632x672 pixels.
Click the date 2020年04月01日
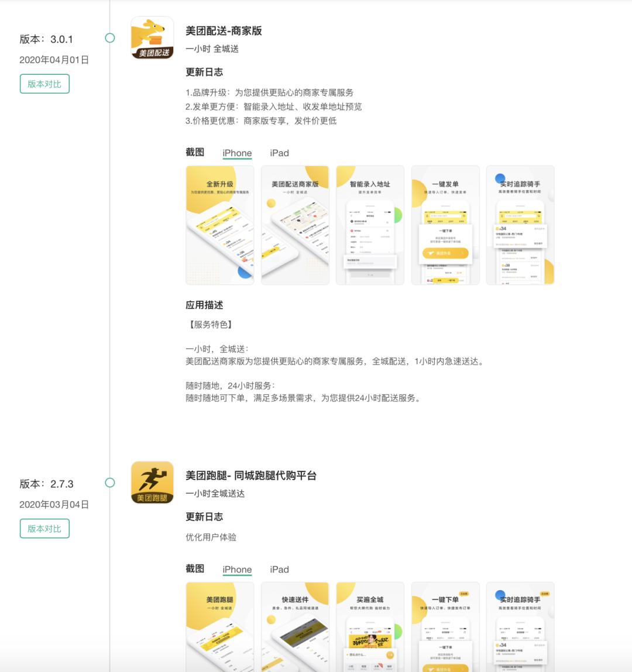[54, 60]
